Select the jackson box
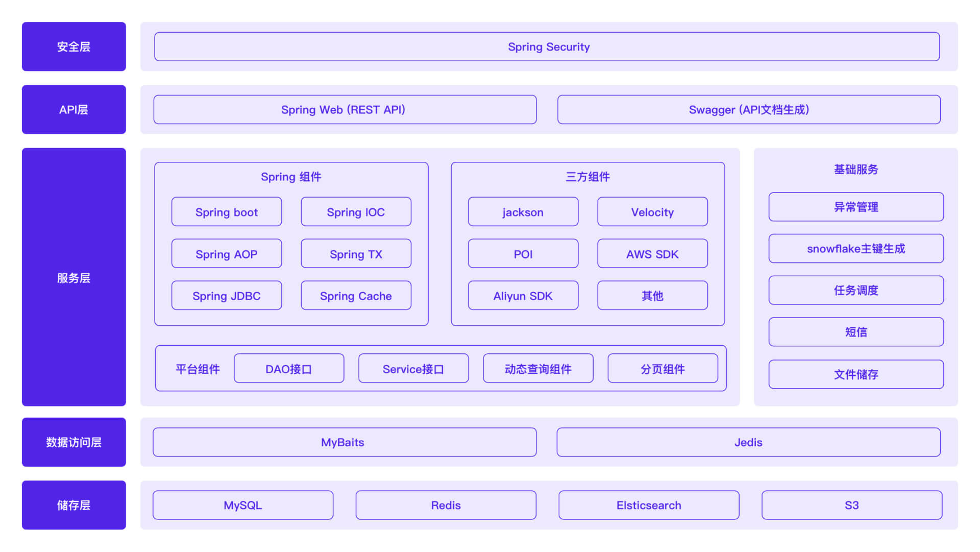980x552 pixels. tap(523, 212)
